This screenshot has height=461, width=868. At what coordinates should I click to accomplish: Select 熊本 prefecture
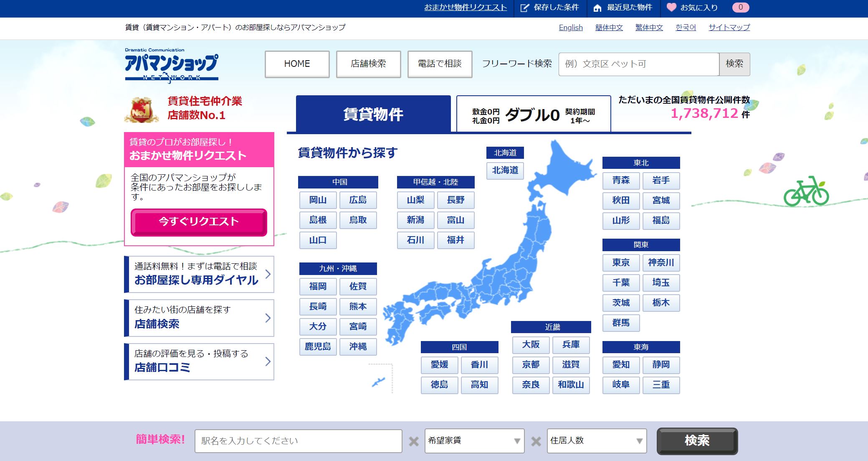pos(358,306)
